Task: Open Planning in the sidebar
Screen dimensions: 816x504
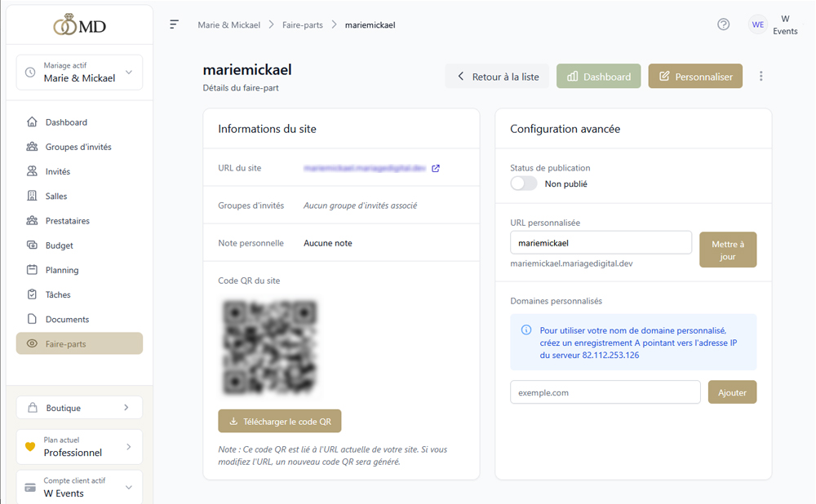Action: click(80, 269)
